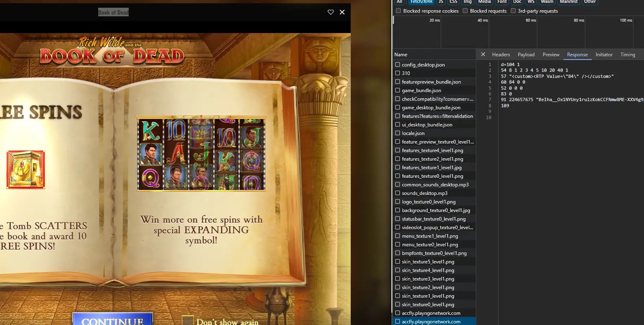Image resolution: width=644 pixels, height=325 pixels.
Task: Click the 80 ms mark on timeline overview
Action: coord(579,20)
